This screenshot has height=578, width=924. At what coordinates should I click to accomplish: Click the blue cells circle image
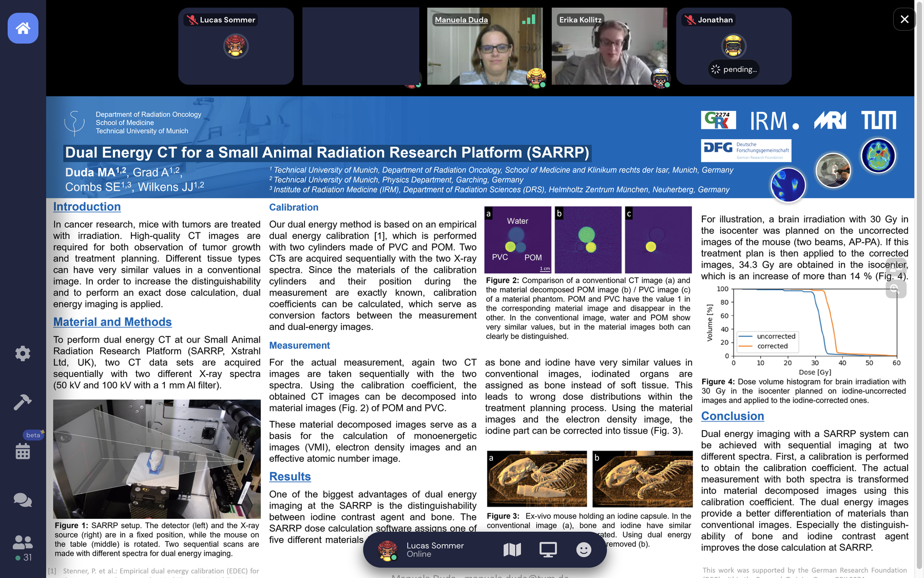pyautogui.click(x=788, y=184)
